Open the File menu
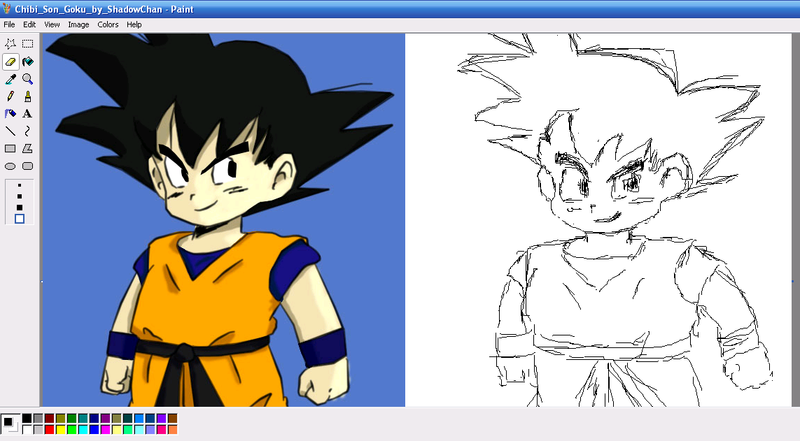The width and height of the screenshot is (800, 441). point(9,24)
